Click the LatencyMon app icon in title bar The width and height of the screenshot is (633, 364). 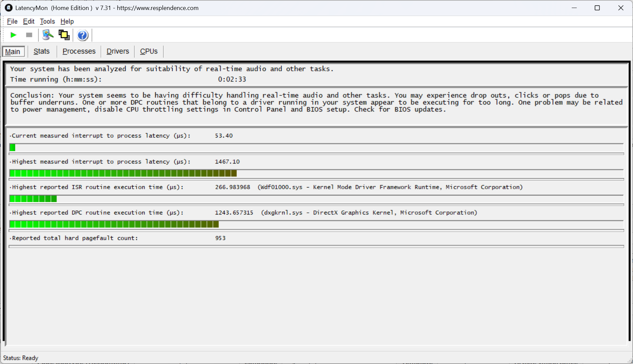coord(9,8)
